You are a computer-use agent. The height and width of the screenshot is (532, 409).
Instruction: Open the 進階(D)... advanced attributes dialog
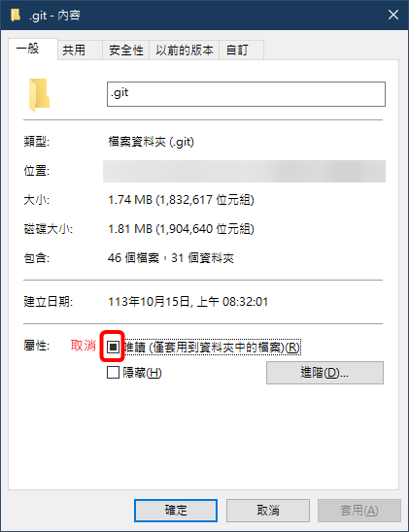[x=324, y=373]
